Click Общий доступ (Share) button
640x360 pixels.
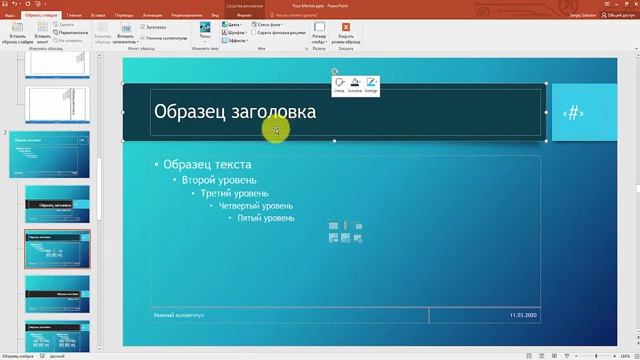(618, 15)
